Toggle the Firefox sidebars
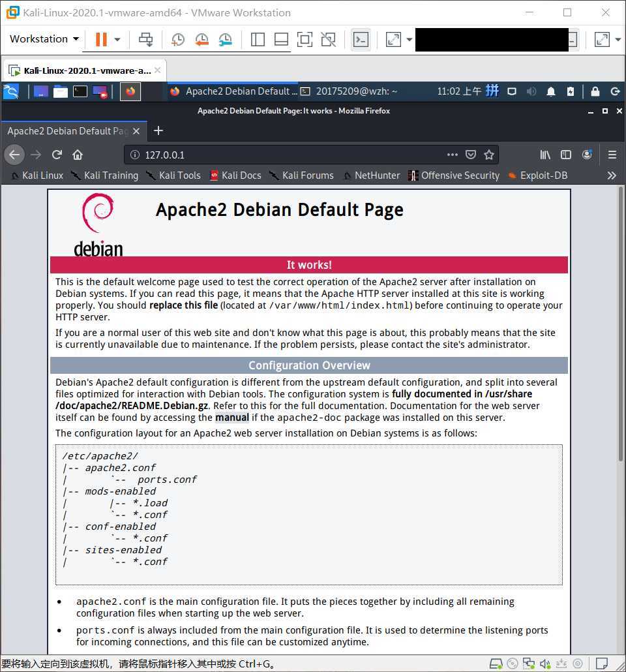The height and width of the screenshot is (672, 626). point(566,155)
